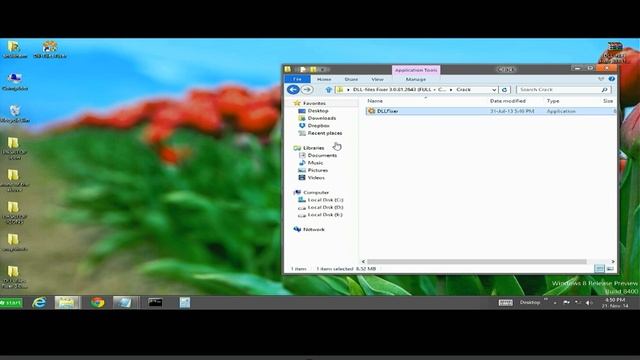Select Libraries in navigation pane
The width and height of the screenshot is (640, 360).
click(313, 148)
